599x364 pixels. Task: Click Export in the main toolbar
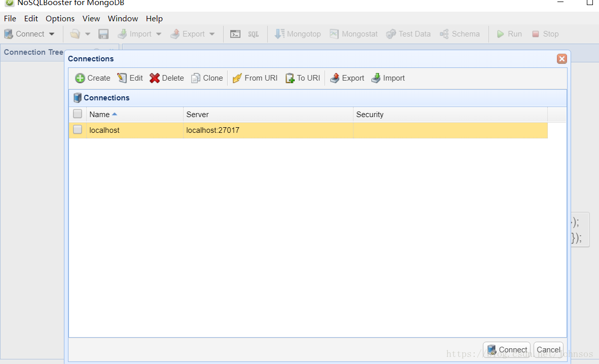(188, 34)
